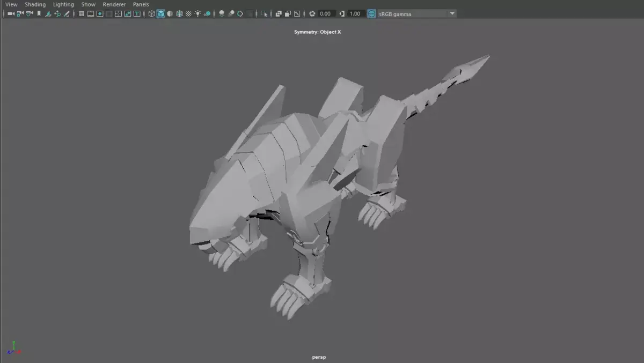
Task: Toggle the Gate Mask icon
Action: point(109,13)
